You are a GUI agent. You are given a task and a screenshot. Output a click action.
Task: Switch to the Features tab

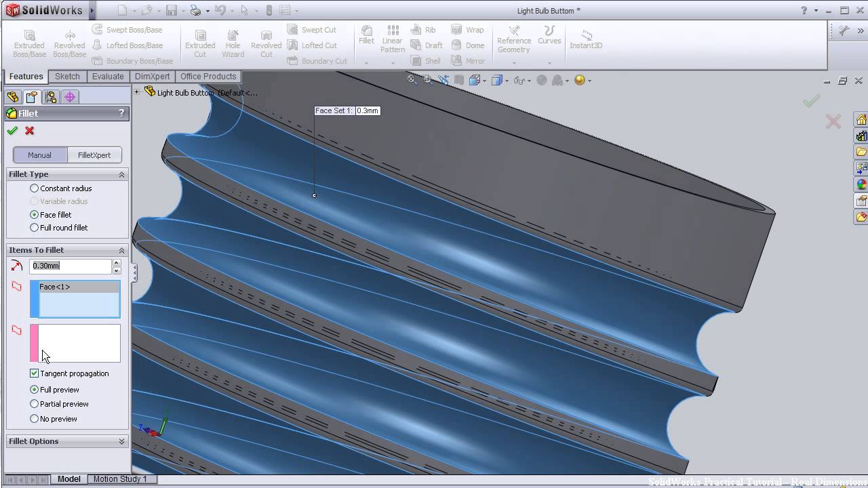pyautogui.click(x=26, y=77)
